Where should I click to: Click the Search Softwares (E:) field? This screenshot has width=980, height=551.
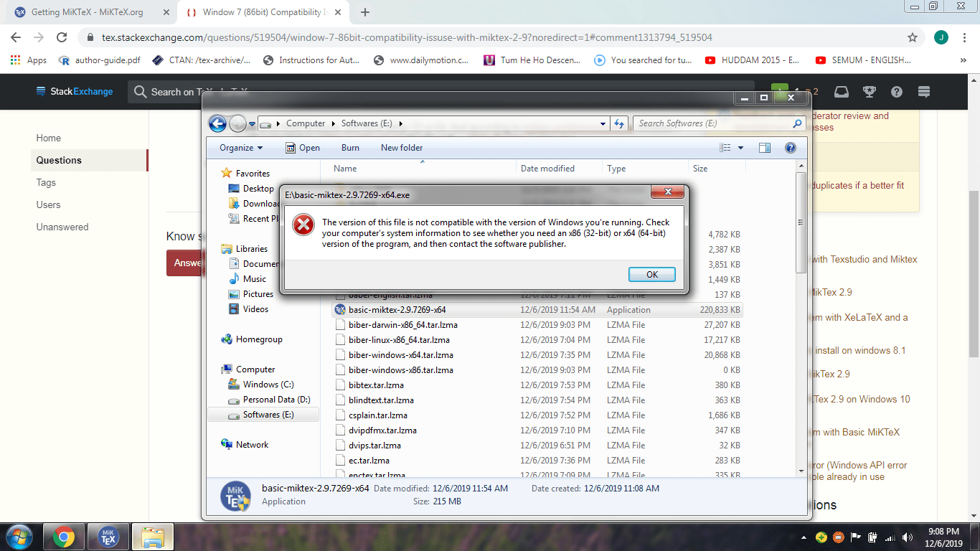pyautogui.click(x=719, y=123)
